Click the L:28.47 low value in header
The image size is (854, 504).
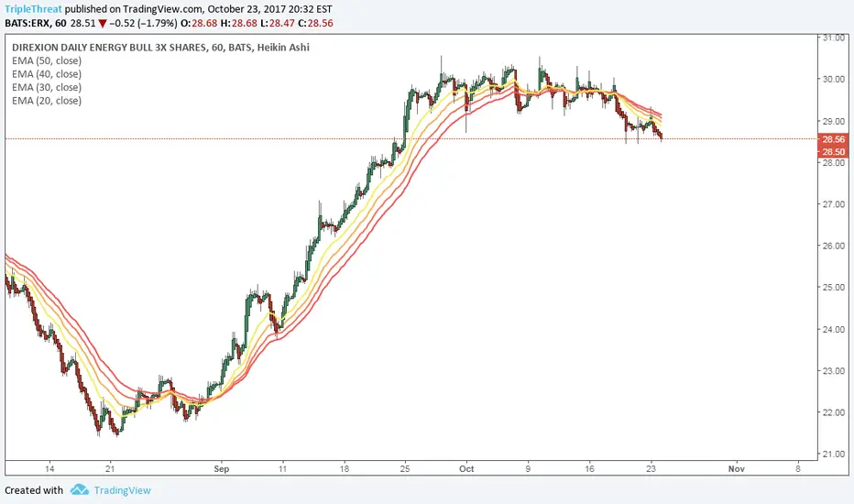[278, 24]
